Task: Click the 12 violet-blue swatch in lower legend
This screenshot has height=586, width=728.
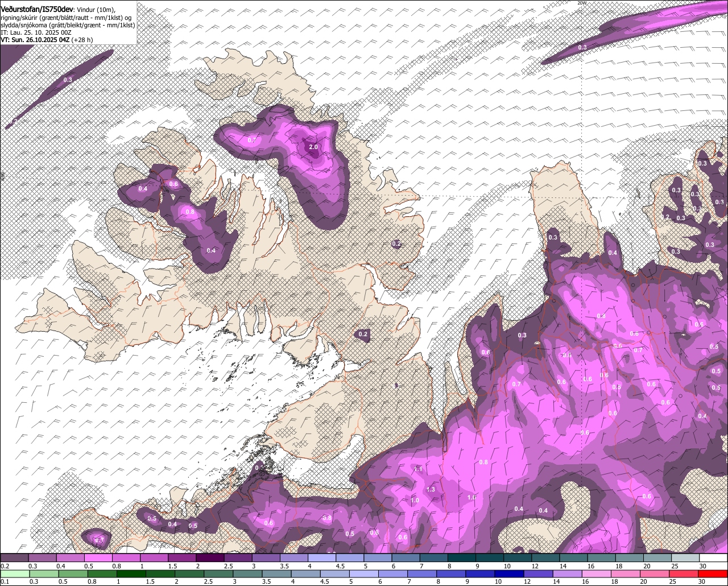Action: 539,573
